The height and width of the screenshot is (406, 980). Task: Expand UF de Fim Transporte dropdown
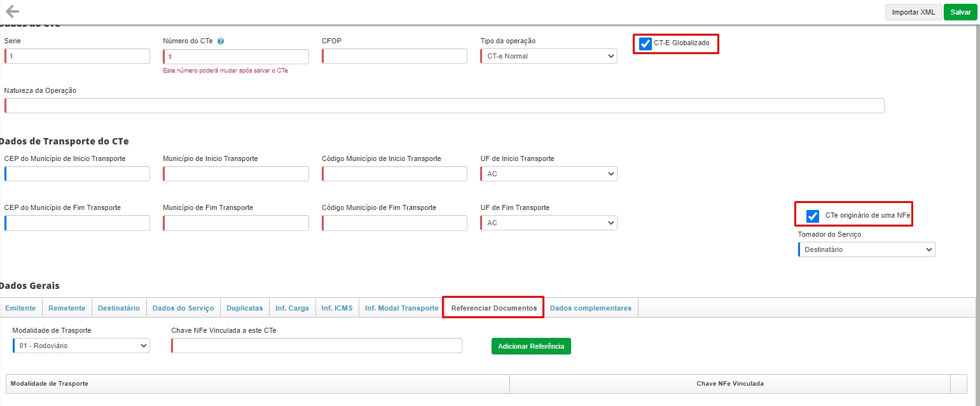548,223
